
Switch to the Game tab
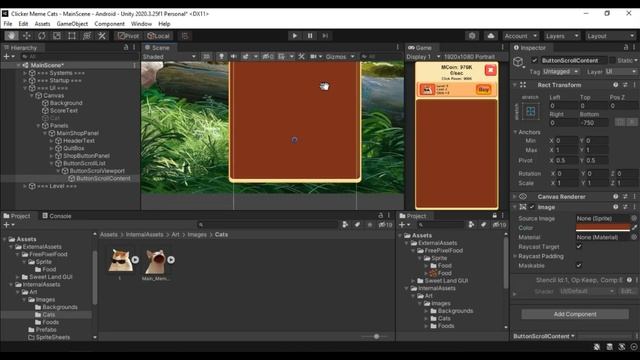click(420, 48)
